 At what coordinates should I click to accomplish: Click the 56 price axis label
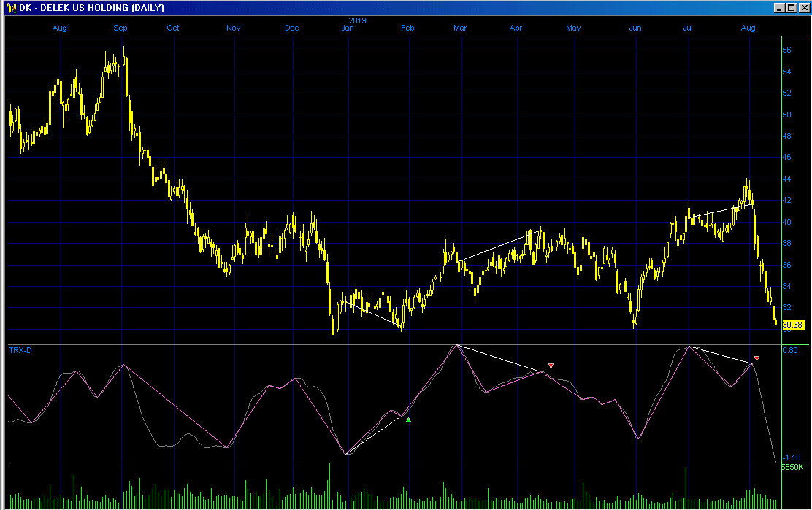click(x=786, y=50)
